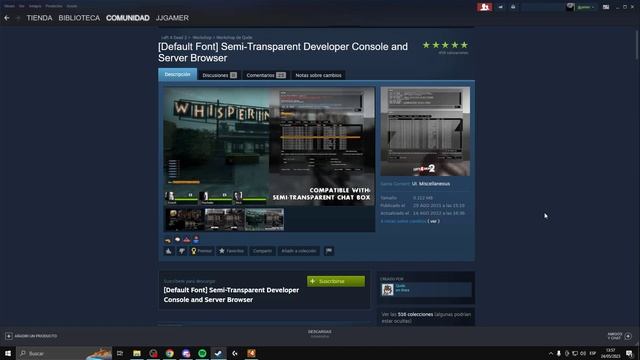Click the announcements megaphone icon
Image resolution: width=640 pixels, height=360 pixels.
point(500,7)
